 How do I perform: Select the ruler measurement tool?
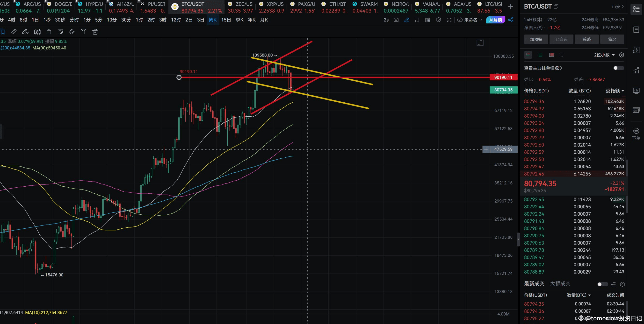click(x=14, y=31)
